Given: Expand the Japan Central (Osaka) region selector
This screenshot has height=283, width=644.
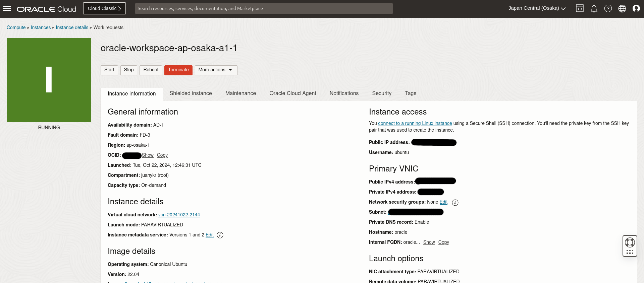Looking at the screenshot, I should [x=537, y=8].
